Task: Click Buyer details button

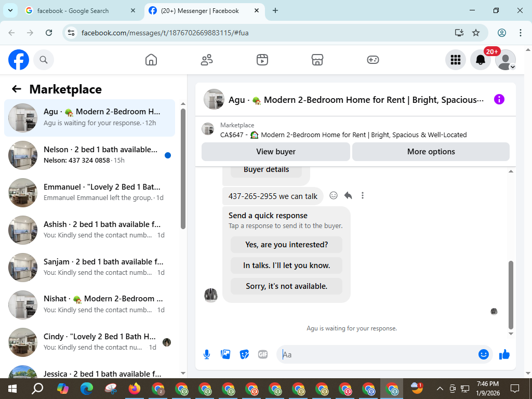Action: (267, 170)
